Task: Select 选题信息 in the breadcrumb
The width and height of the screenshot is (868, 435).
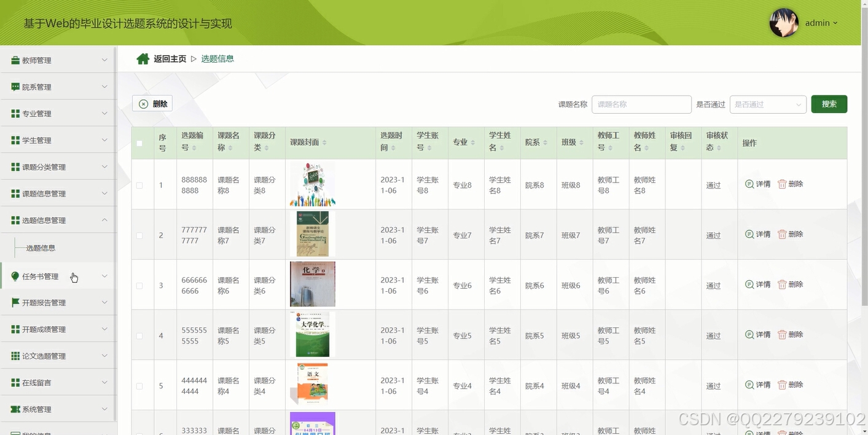Action: click(217, 58)
